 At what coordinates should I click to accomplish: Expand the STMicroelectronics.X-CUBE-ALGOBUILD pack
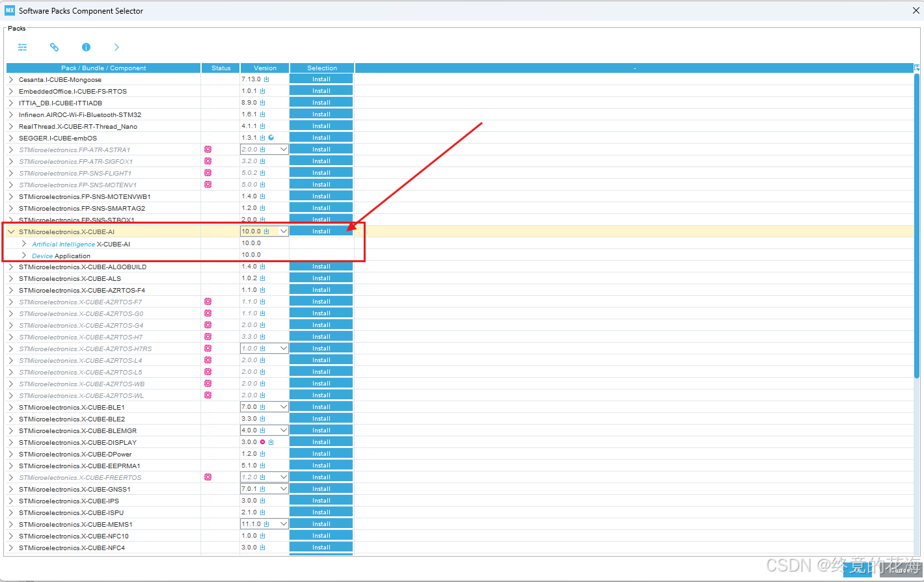pos(11,267)
